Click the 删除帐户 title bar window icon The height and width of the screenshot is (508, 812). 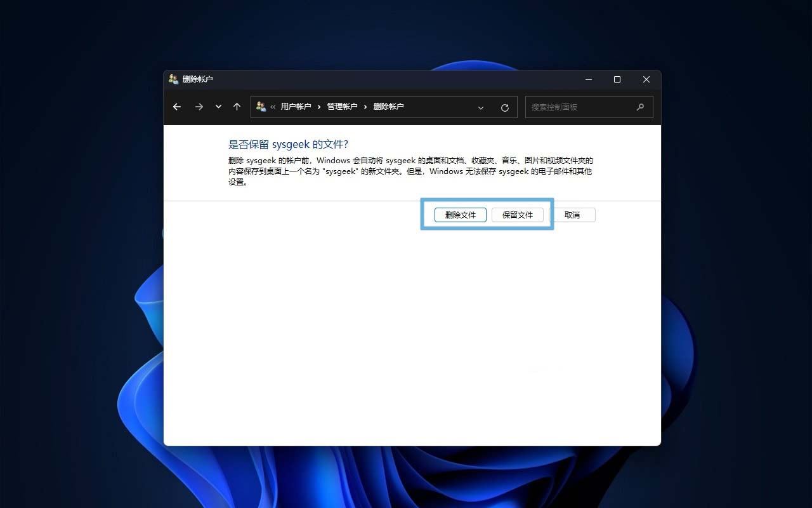tap(173, 79)
